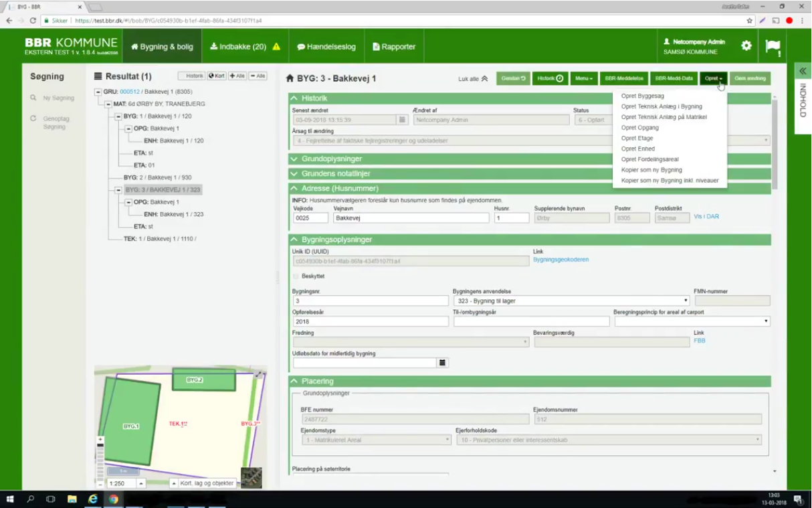The height and width of the screenshot is (508, 812).
Task: Collapse the MAT 6d ØRBY BY node
Action: pyautogui.click(x=108, y=104)
